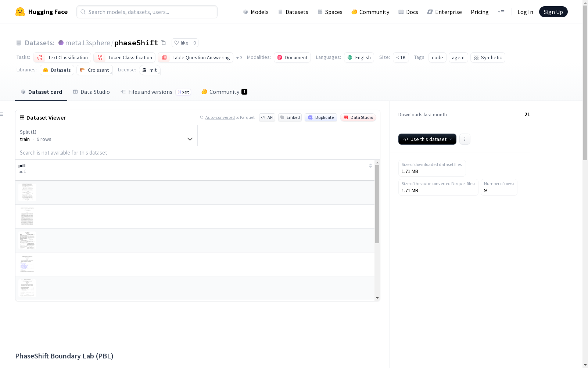588x368 pixels.
Task: Click the meta13sphere avatar icon
Action: pyautogui.click(x=61, y=43)
